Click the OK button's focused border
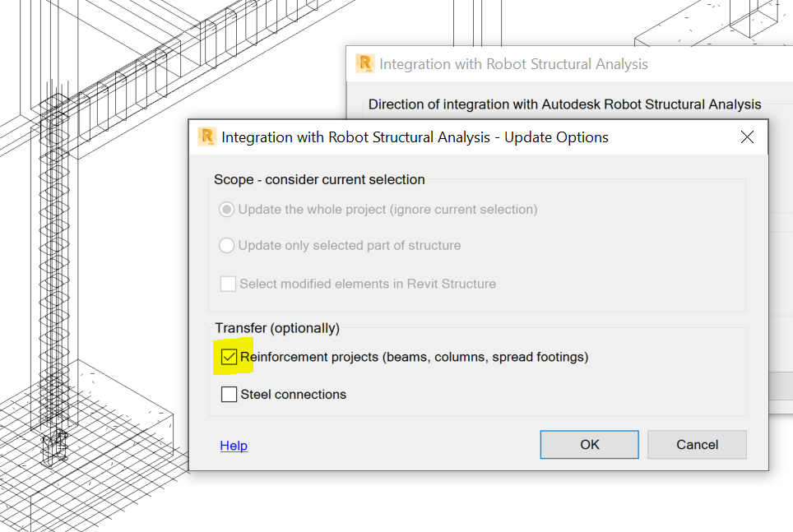Viewport: 793px width, 532px height. pos(589,431)
